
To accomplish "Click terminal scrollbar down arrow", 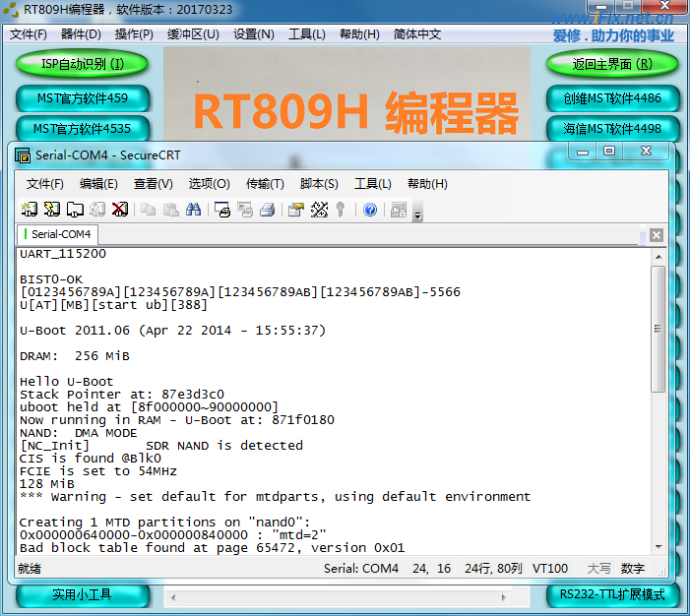I will click(x=659, y=546).
